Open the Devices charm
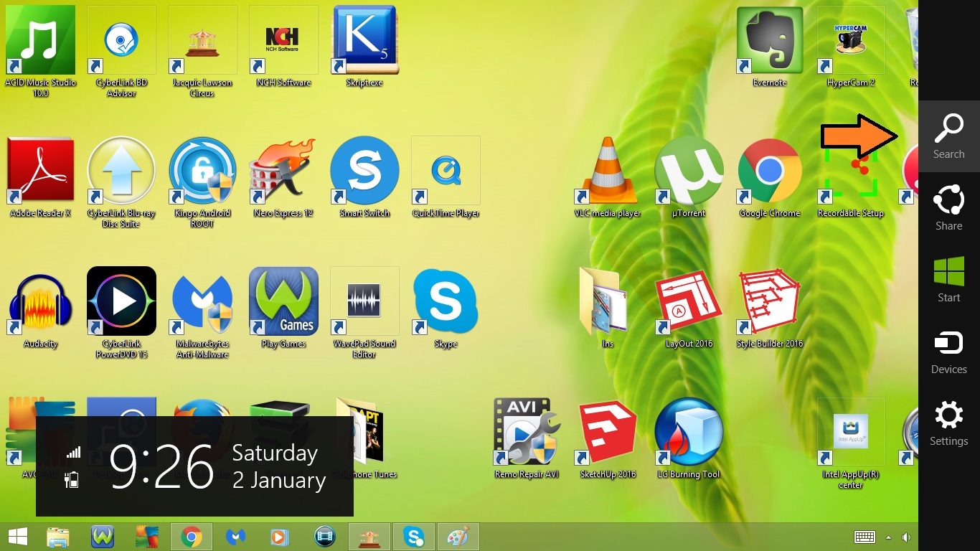 (x=948, y=352)
